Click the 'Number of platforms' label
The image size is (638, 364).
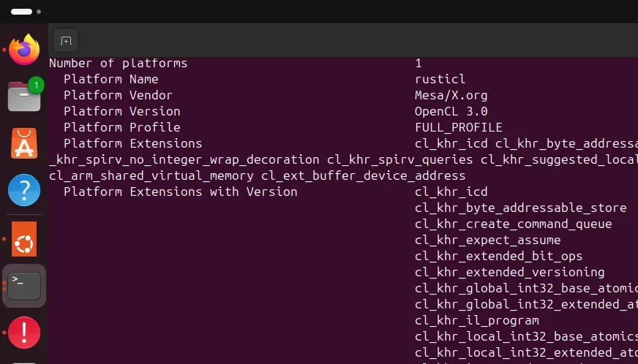click(118, 63)
